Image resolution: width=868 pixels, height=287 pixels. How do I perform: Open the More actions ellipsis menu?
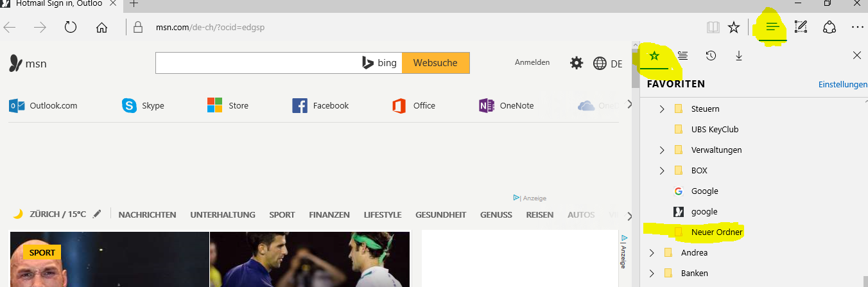[857, 27]
